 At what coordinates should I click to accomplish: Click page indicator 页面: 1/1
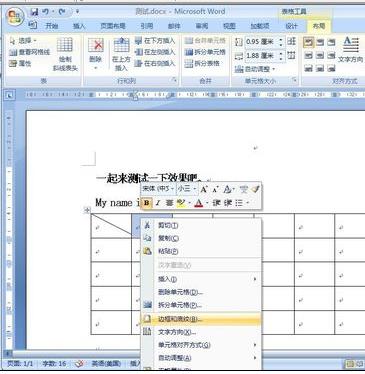(x=20, y=364)
